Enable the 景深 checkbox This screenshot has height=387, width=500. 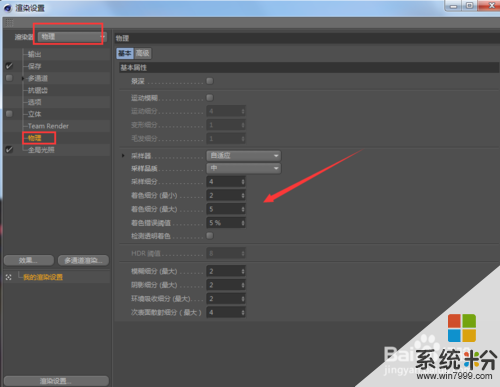(210, 81)
